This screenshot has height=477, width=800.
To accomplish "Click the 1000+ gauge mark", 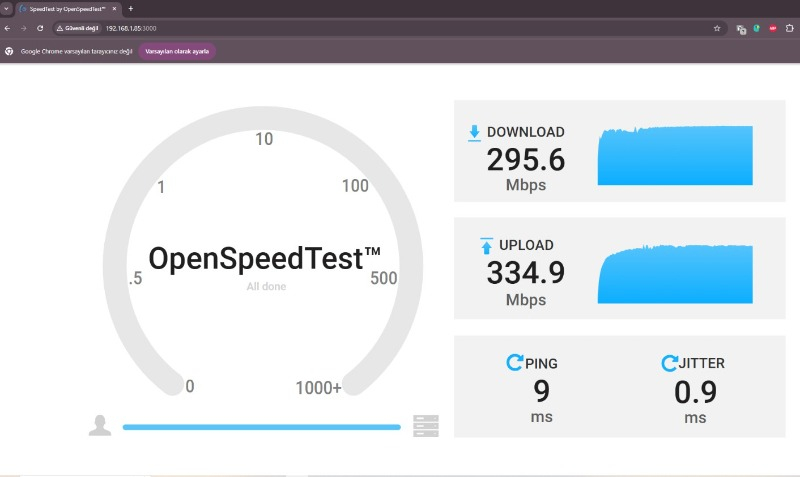I will coord(318,388).
